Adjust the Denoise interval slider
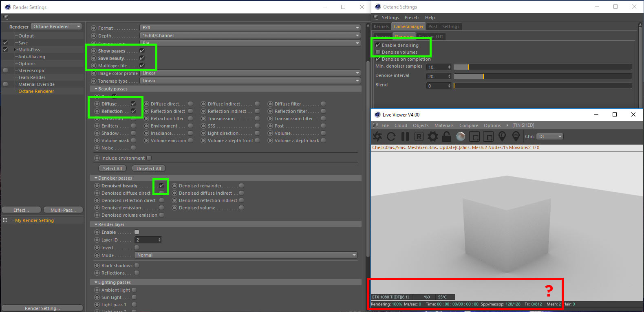The width and height of the screenshot is (644, 312). (543, 76)
